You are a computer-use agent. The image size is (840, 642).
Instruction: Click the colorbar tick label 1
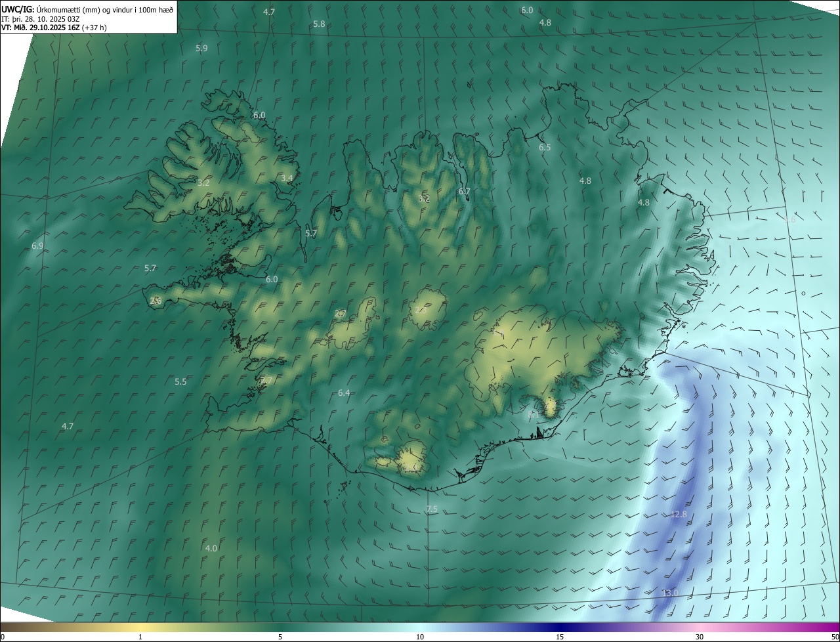(x=140, y=637)
